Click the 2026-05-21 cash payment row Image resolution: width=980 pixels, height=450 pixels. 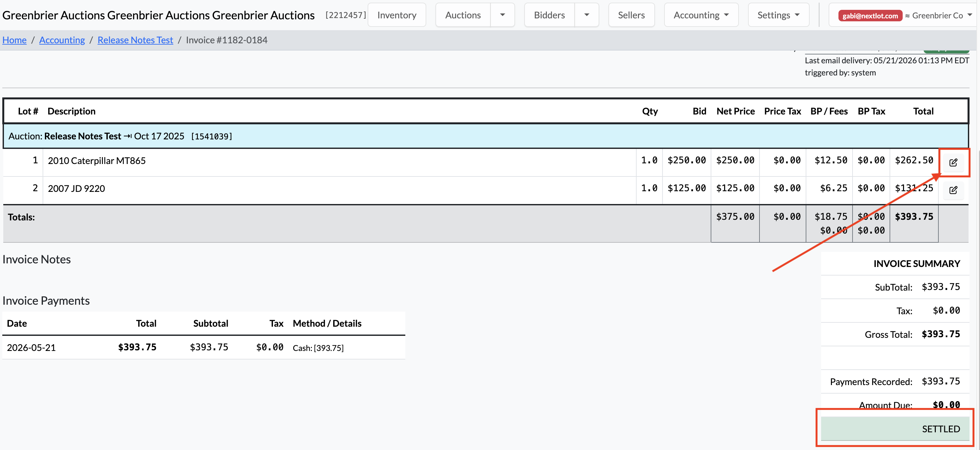[203, 347]
